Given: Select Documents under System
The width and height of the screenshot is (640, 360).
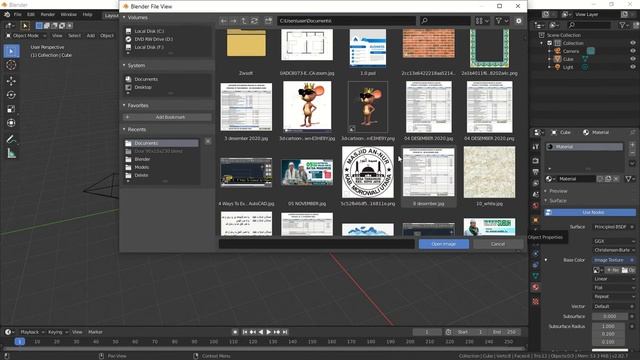Looking at the screenshot, I should pyautogui.click(x=146, y=79).
